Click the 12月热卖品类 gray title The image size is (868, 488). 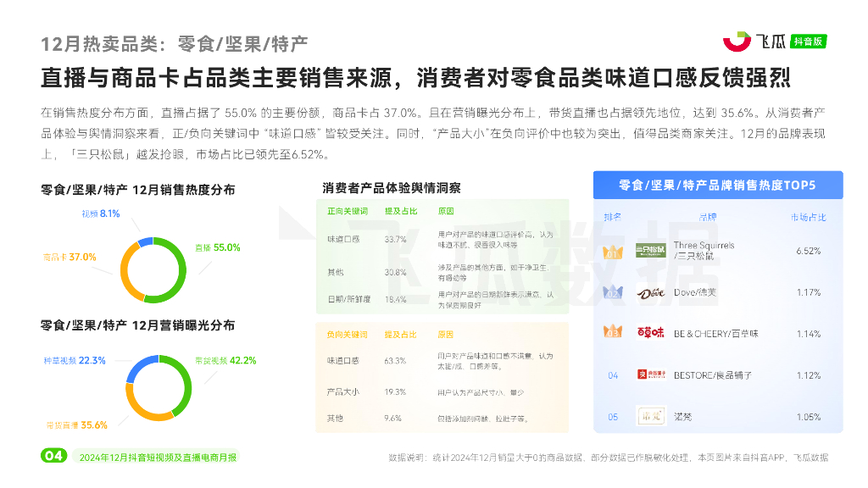pos(174,44)
